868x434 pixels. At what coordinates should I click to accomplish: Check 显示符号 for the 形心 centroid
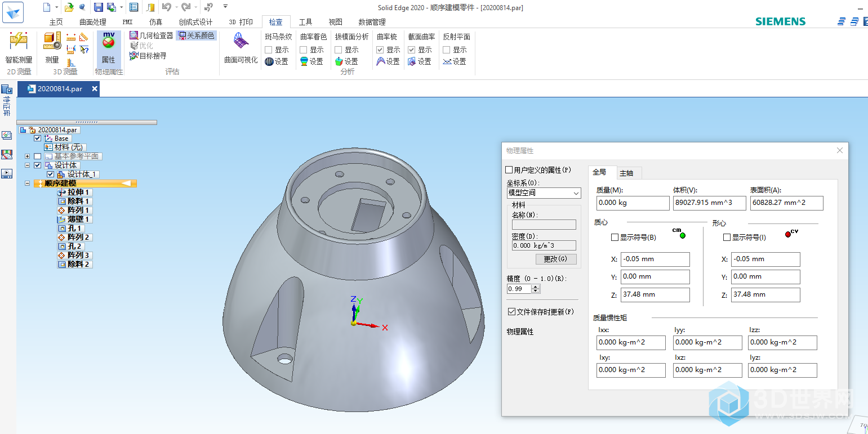727,238
